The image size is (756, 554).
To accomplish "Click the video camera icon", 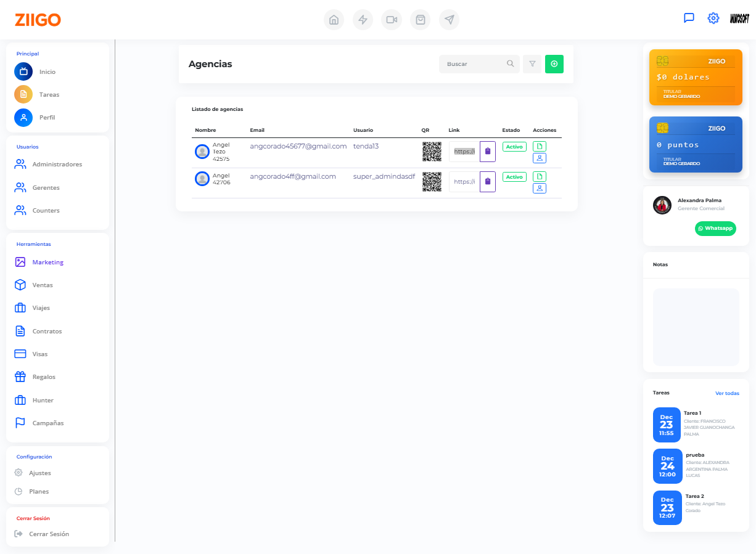I will [392, 20].
